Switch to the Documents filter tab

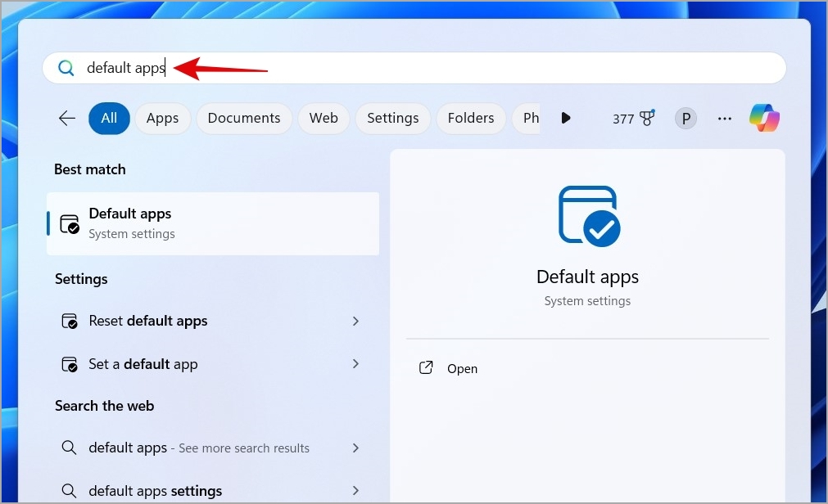pos(244,118)
